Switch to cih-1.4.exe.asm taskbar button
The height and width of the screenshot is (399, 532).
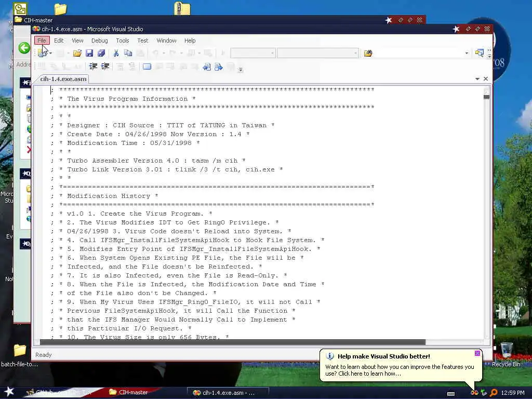tap(228, 393)
